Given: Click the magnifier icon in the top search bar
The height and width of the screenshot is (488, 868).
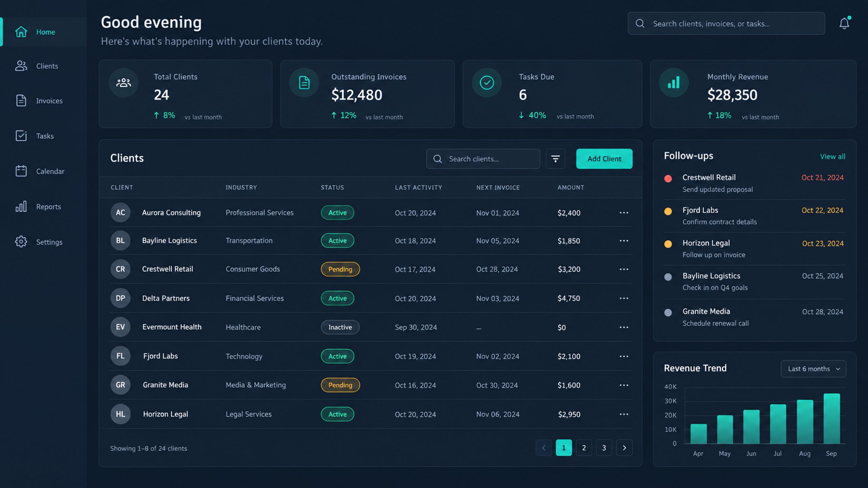Looking at the screenshot, I should click(640, 23).
